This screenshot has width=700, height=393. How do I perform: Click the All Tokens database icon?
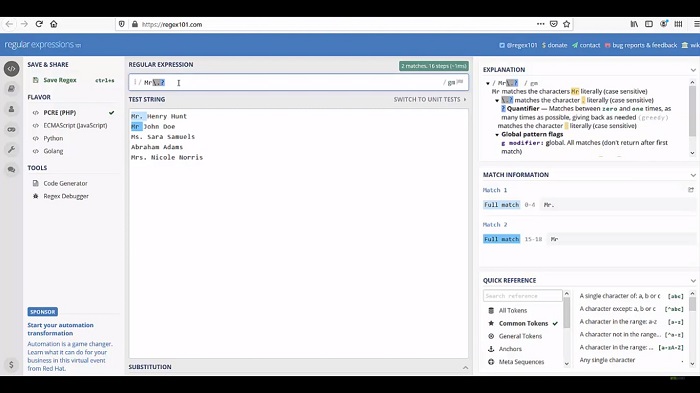click(x=491, y=310)
